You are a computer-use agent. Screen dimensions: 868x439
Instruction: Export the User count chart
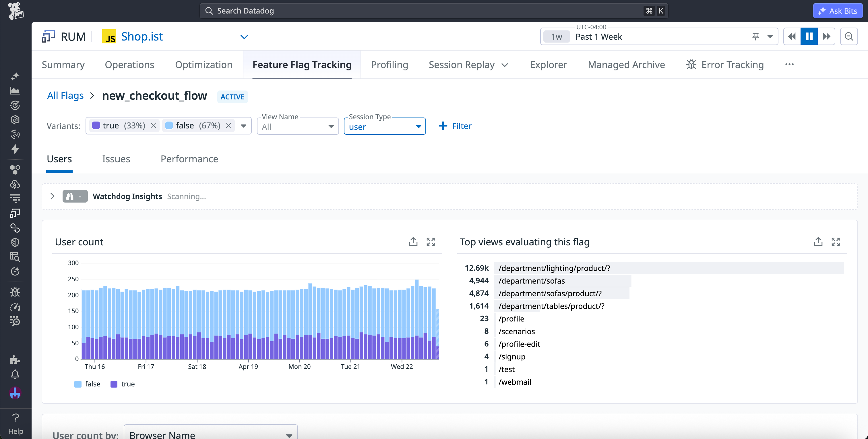coord(413,242)
